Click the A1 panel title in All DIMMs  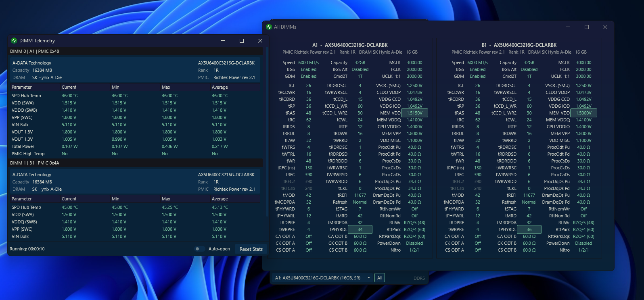[350, 45]
